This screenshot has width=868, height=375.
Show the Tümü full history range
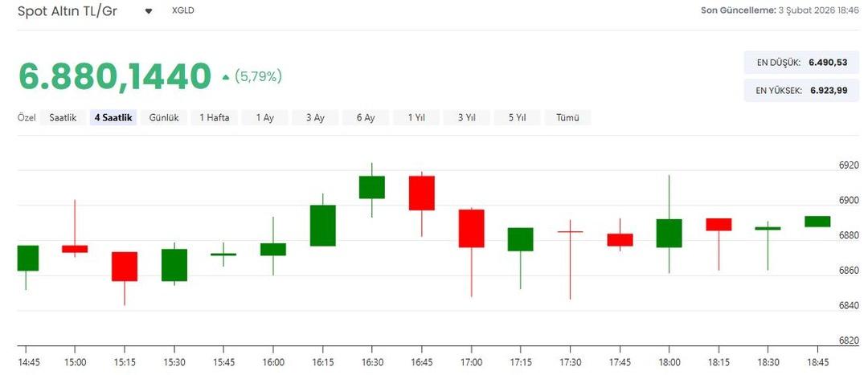pos(567,118)
